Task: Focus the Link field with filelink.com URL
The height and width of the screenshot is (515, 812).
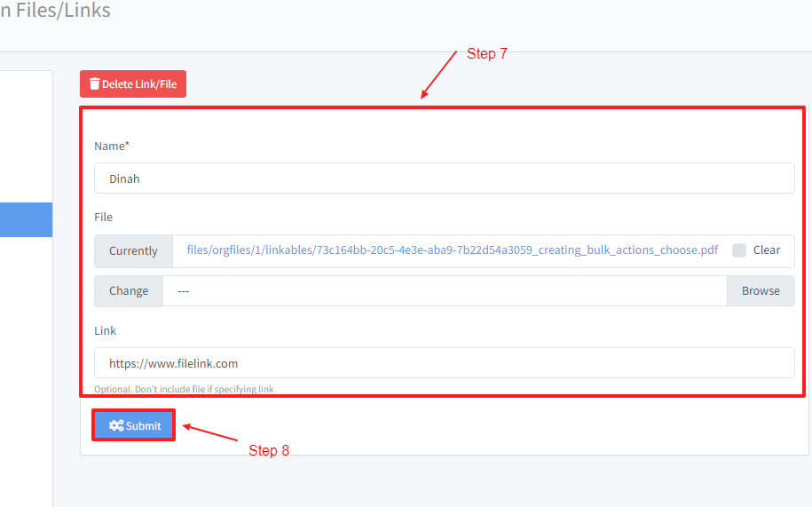Action: (444, 363)
